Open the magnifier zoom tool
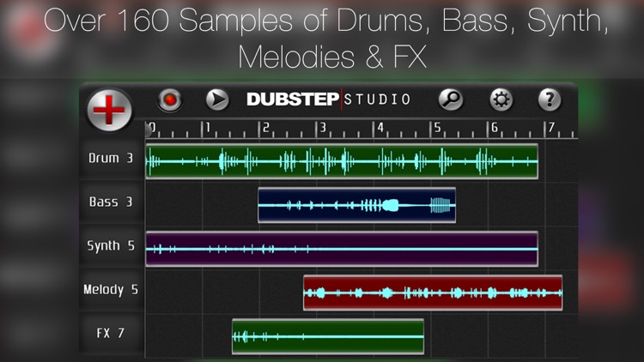Image resolution: width=644 pixels, height=362 pixels. point(451,100)
